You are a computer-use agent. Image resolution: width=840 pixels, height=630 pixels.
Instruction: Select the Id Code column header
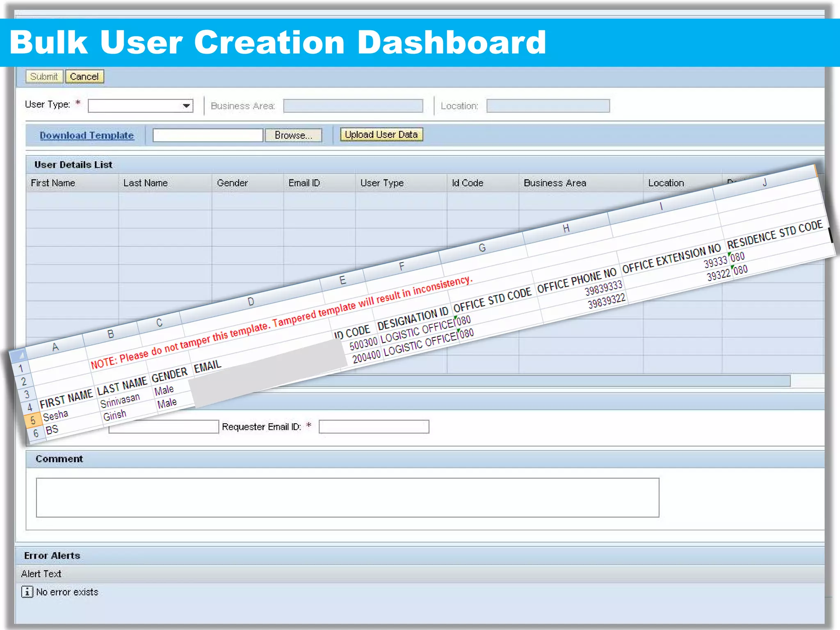coord(483,183)
